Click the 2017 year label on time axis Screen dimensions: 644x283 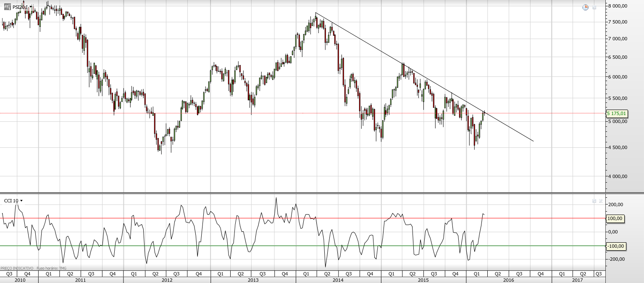pyautogui.click(x=578, y=280)
